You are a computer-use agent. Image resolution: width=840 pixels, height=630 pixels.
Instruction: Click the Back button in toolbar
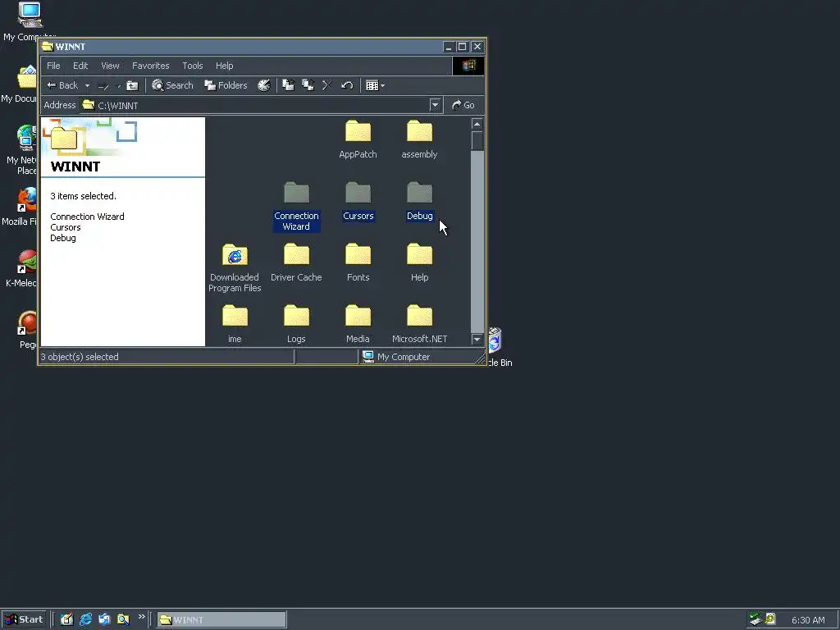[x=62, y=85]
